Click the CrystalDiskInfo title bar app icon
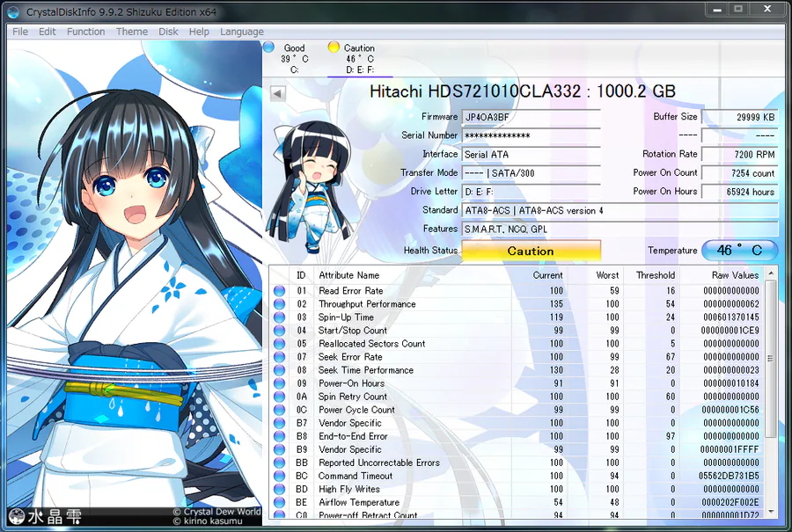This screenshot has height=532, width=792. coord(13,11)
